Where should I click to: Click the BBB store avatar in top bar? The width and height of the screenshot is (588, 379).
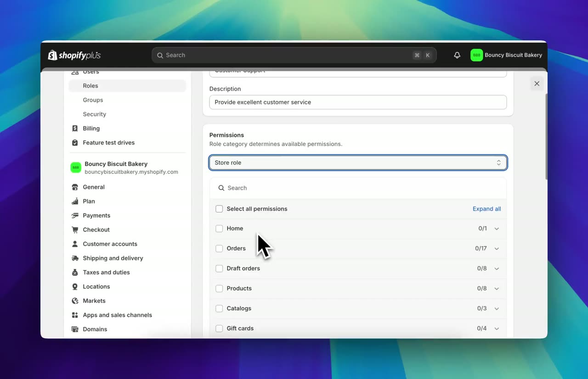[x=477, y=55]
